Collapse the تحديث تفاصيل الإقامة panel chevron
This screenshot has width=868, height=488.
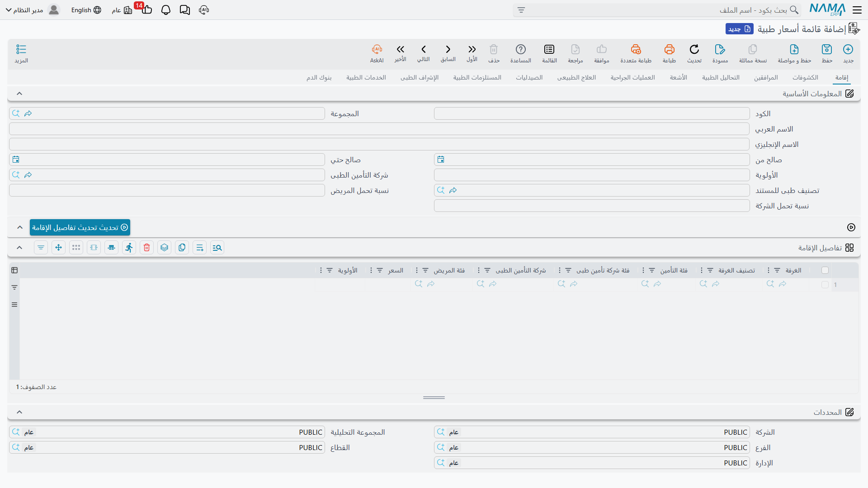(x=20, y=227)
